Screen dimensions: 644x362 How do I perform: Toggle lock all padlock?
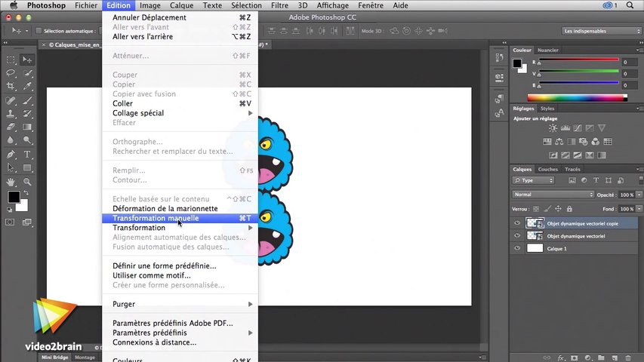[569, 209]
